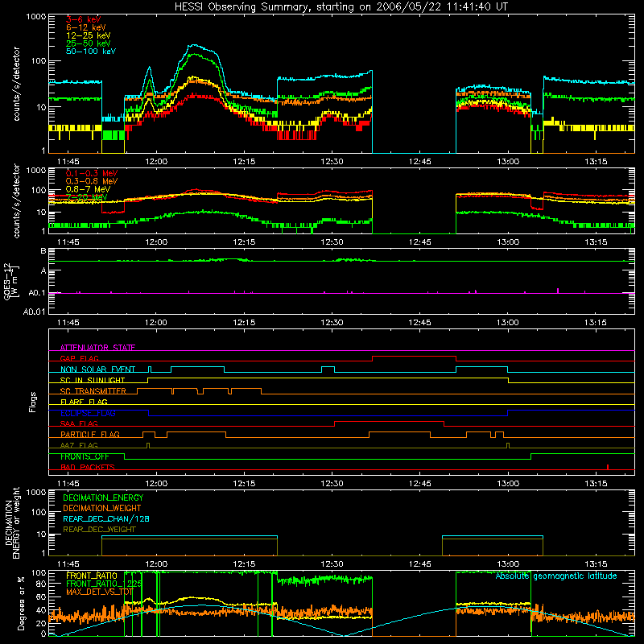The height and width of the screenshot is (644, 644).
Task: Select the SAA_FLAG label
Action: click(79, 423)
